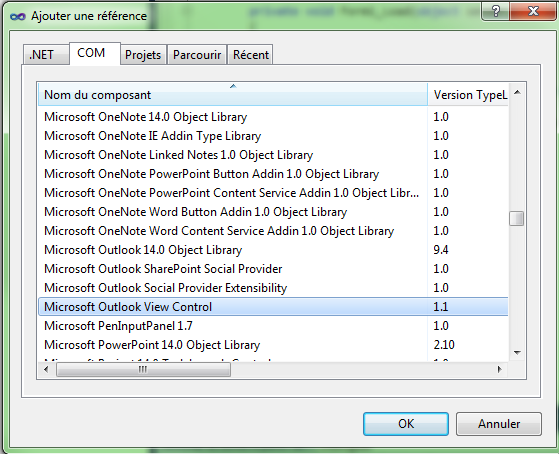Image resolution: width=559 pixels, height=454 pixels.
Task: Select Microsoft Outlook 14.0 Object Library
Action: pyautogui.click(x=273, y=250)
